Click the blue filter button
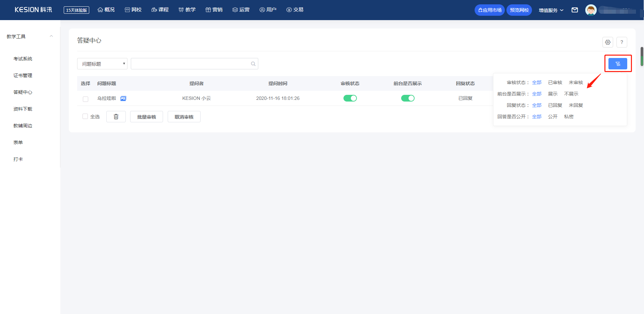 [618, 64]
